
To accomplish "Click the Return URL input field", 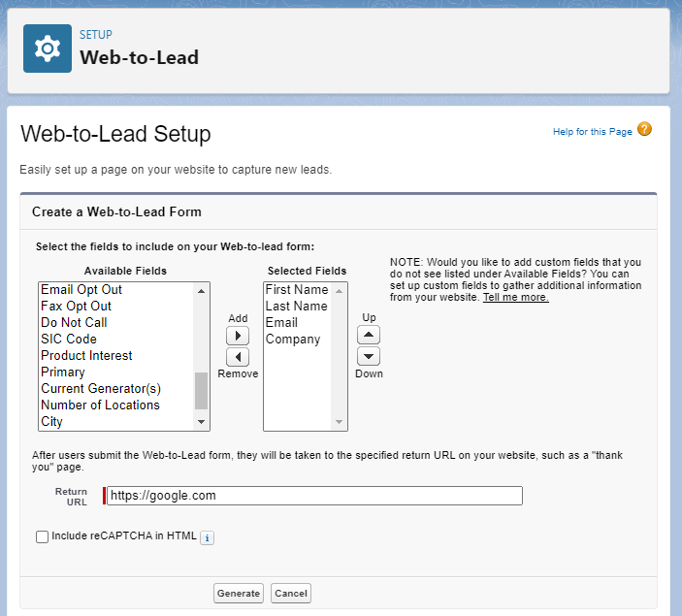I will coord(314,496).
